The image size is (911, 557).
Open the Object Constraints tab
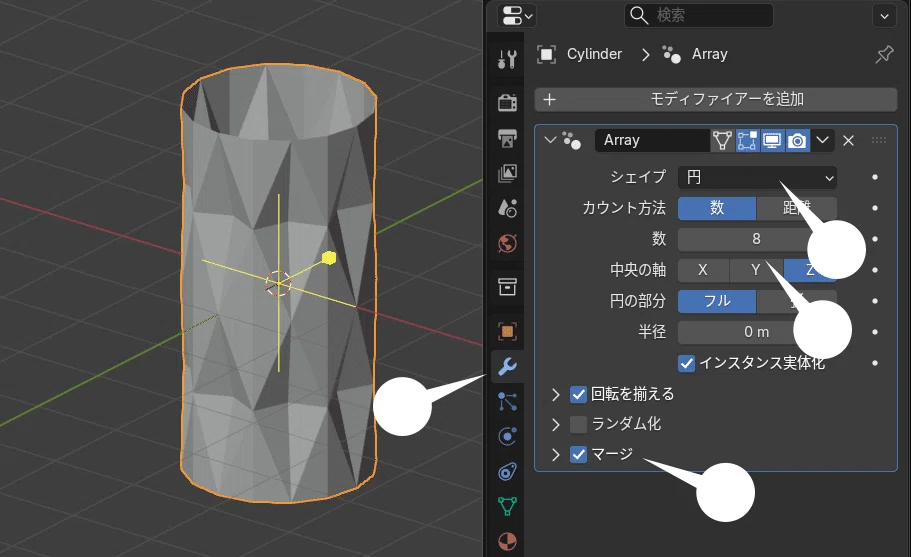[507, 471]
